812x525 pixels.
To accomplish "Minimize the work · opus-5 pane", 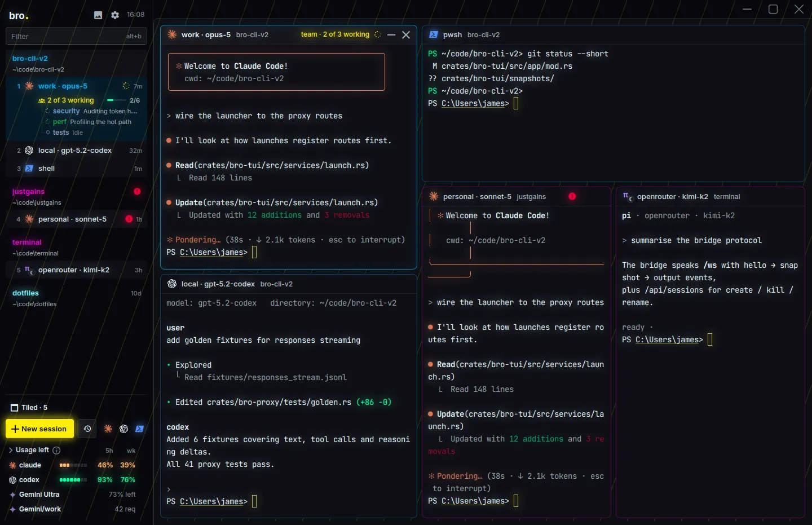I will tap(391, 35).
